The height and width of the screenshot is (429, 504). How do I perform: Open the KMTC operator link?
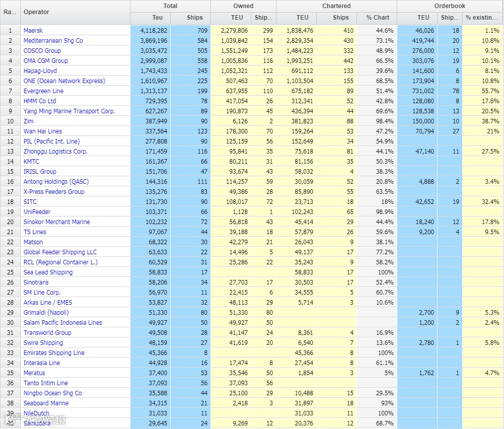coord(31,161)
